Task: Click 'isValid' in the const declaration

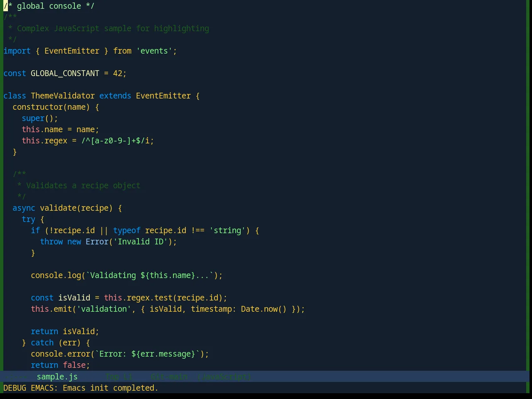Action: [x=74, y=298]
